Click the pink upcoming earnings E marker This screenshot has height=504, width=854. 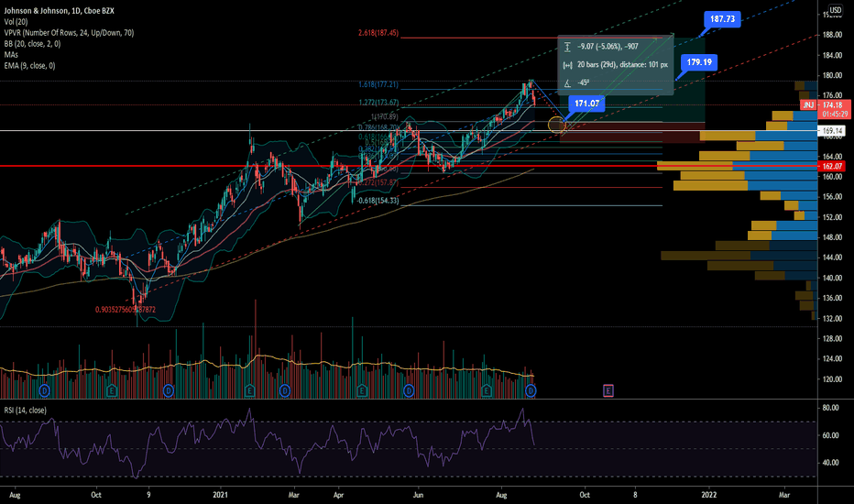[608, 390]
